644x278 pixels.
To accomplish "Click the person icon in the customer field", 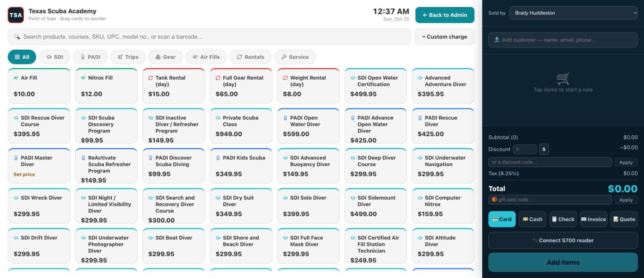I will (497, 40).
